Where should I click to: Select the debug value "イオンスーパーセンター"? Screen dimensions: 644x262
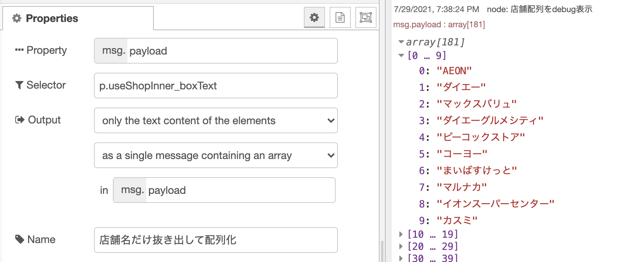[x=496, y=204]
